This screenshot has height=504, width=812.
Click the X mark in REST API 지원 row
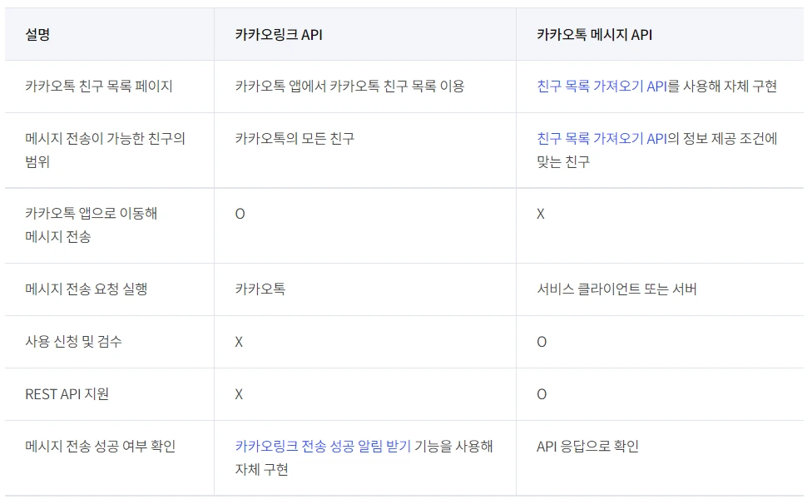[239, 394]
